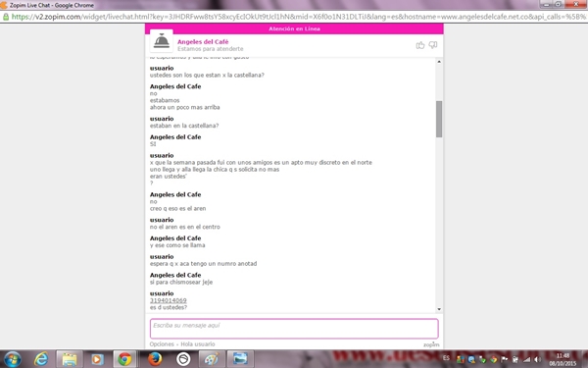Open Windows Explorer folder on the taskbar
The image size is (588, 368).
pyautogui.click(x=70, y=359)
